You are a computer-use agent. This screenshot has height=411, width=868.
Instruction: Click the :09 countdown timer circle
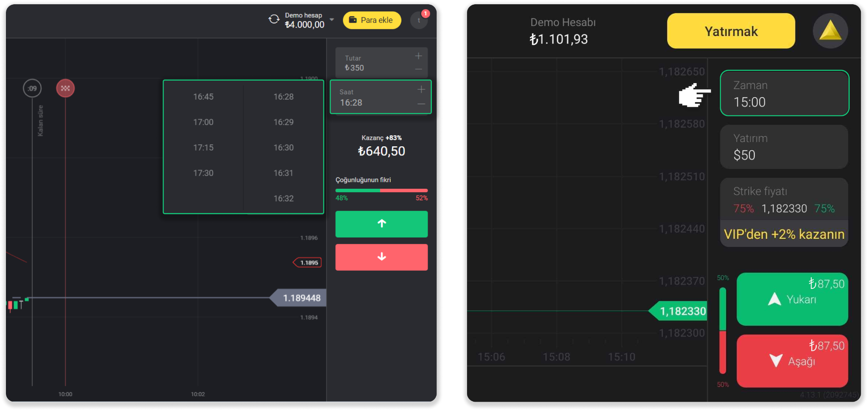[32, 88]
